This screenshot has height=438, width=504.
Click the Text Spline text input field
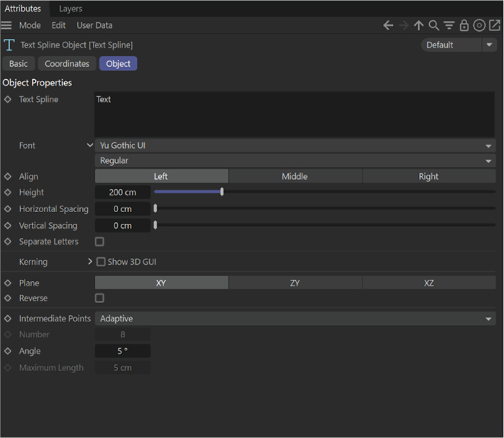(x=294, y=114)
